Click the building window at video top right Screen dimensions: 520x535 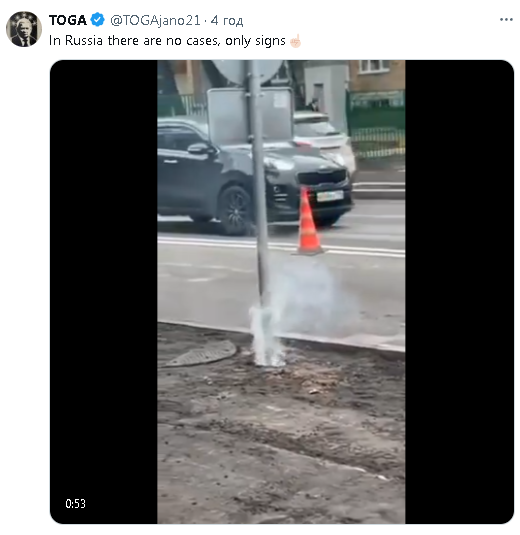pos(374,66)
